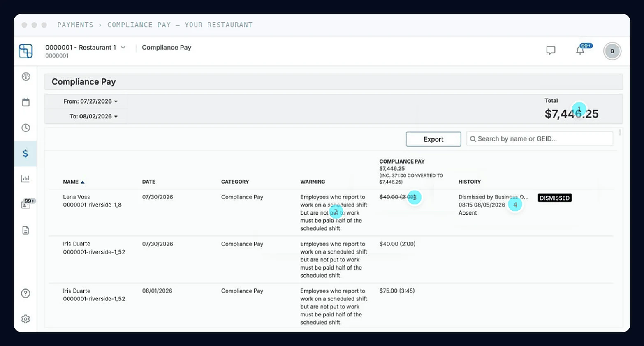This screenshot has width=644, height=346.
Task: Click the $75.00 (3:45) compliance pay amount
Action: click(397, 291)
